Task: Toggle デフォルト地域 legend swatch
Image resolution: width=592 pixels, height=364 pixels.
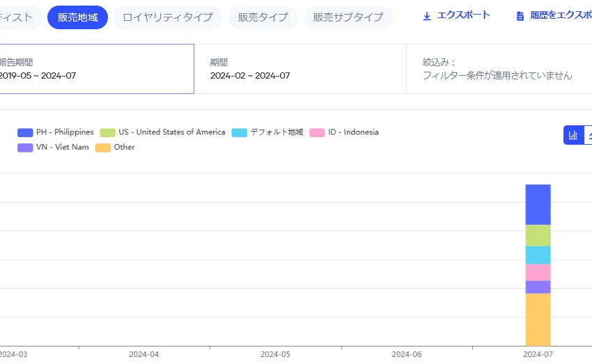Action: 240,132
